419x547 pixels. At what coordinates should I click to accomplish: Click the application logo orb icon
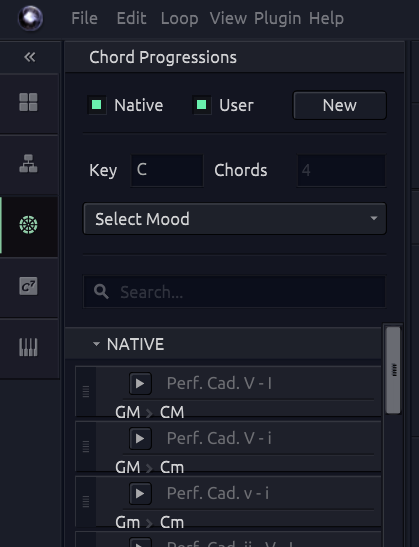[x=30, y=18]
